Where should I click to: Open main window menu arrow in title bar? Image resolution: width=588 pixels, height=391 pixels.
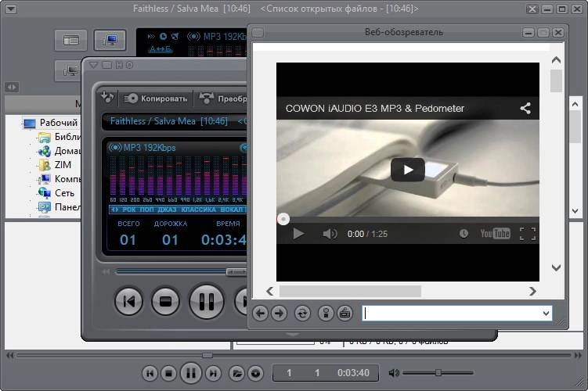(x=11, y=9)
